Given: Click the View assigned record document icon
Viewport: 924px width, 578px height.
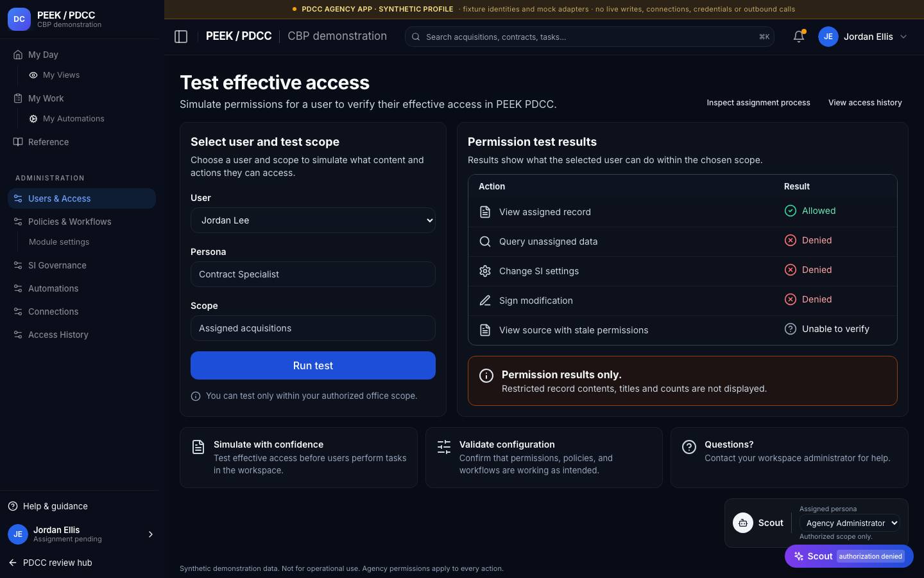Looking at the screenshot, I should coord(485,212).
